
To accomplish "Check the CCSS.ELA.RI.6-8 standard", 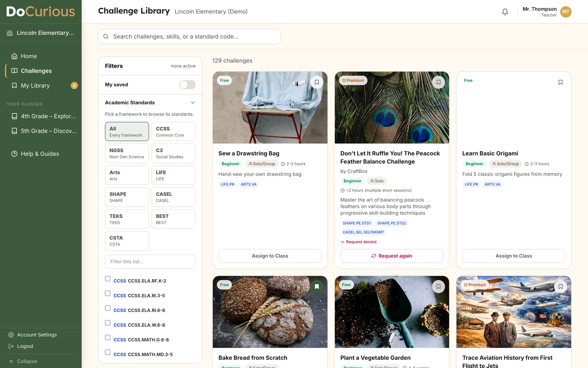I will tap(108, 308).
